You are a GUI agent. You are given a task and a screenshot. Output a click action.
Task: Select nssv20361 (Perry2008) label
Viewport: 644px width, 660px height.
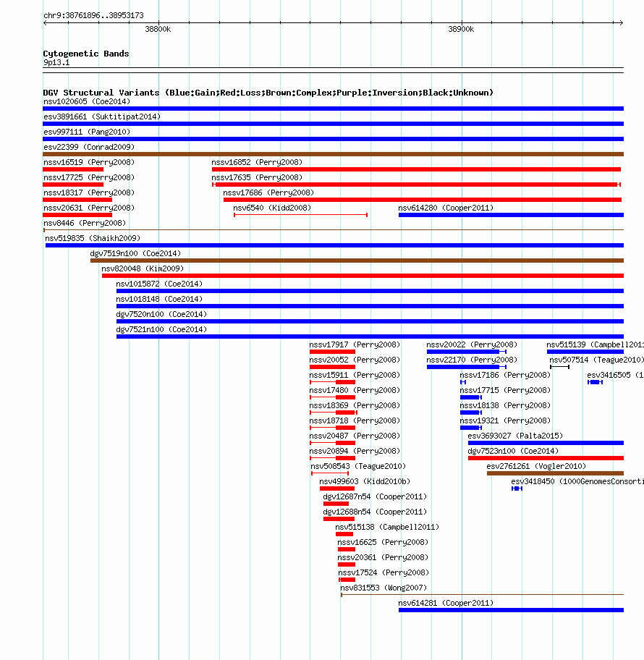click(383, 557)
